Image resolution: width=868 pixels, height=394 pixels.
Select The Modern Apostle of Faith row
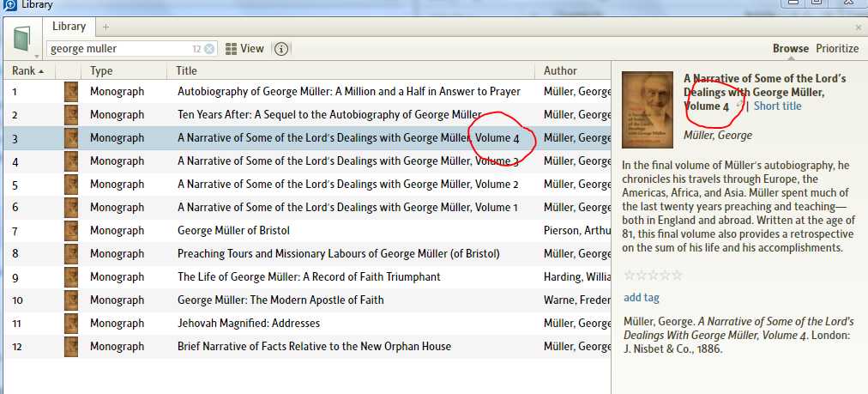308,300
